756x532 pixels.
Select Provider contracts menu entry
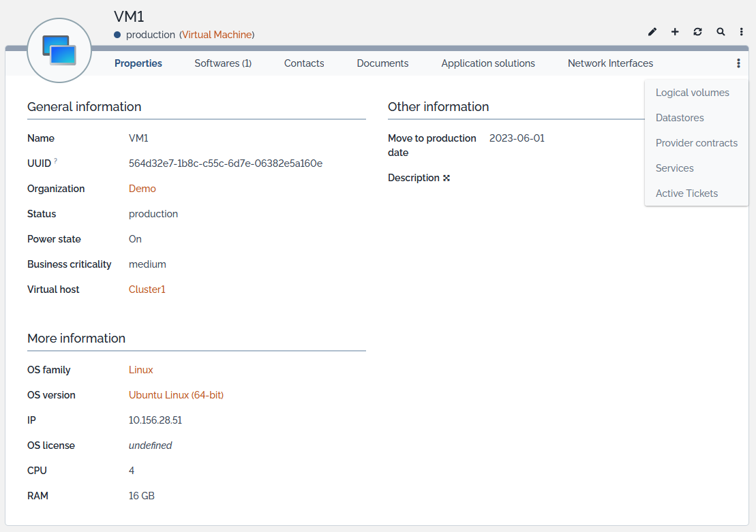pos(696,143)
